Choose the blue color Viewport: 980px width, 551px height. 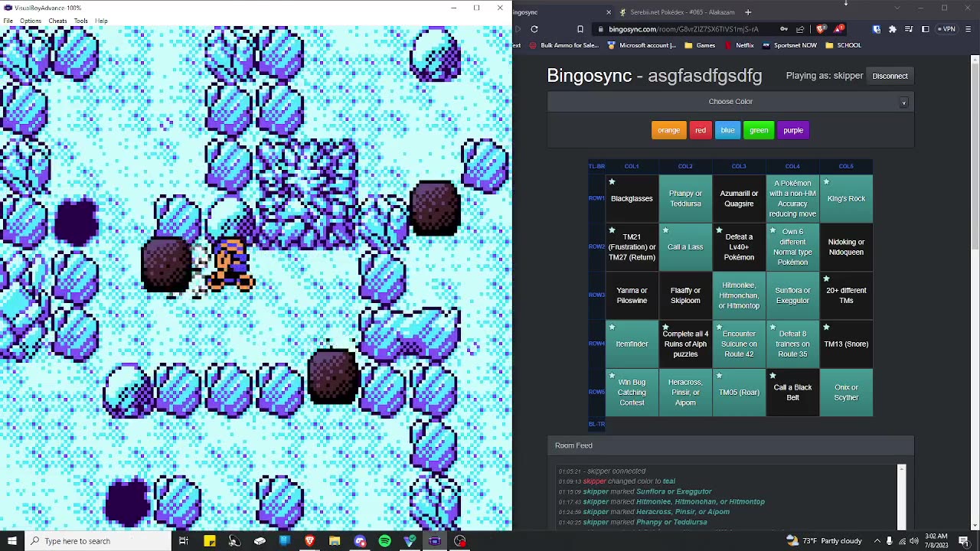point(727,130)
